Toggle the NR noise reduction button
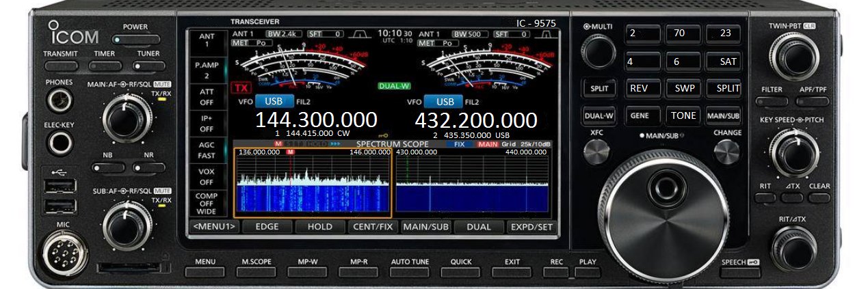Image resolution: width=868 pixels, height=289 pixels. click(x=149, y=167)
